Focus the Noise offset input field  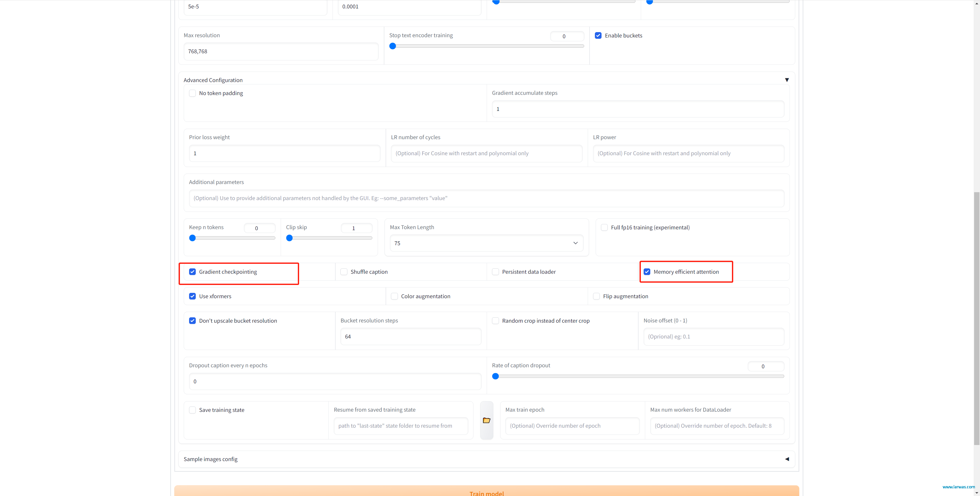click(714, 336)
